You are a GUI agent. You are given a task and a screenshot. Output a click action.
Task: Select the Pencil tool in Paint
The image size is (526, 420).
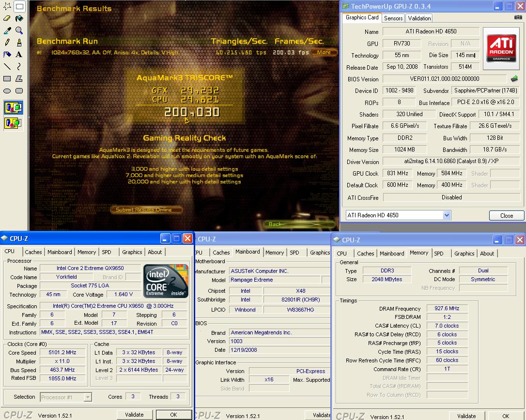click(7, 42)
